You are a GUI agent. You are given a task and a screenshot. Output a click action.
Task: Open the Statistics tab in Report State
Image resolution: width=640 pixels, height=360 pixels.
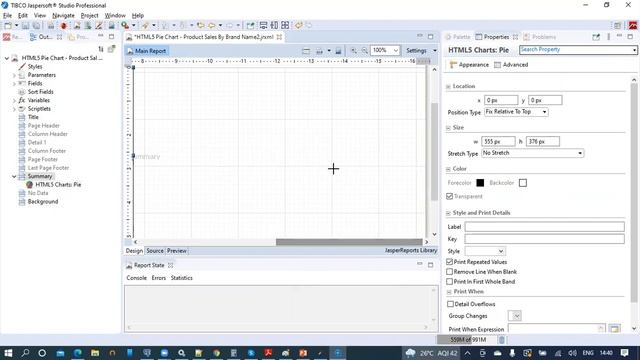[x=182, y=278]
